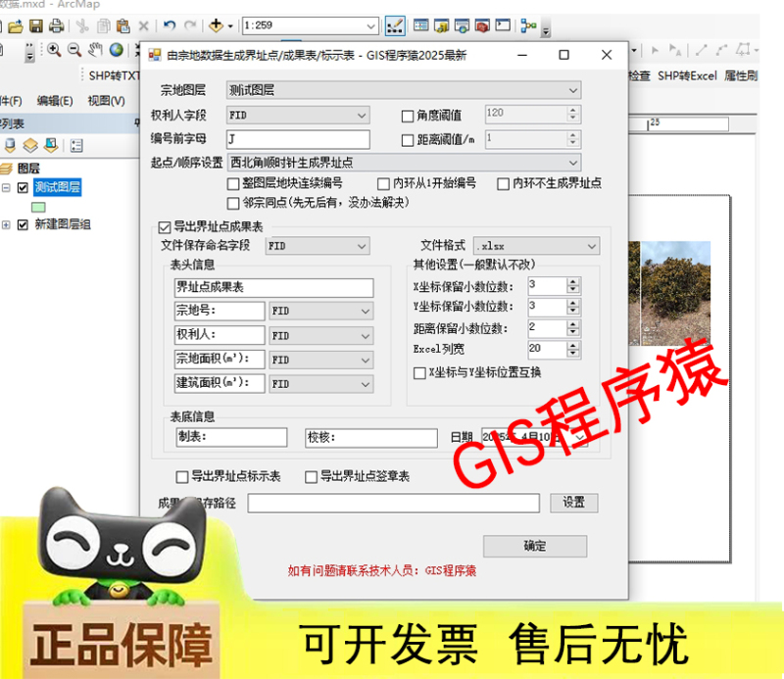Open the 宗地面积 field dropdown
This screenshot has height=679, width=784.
(x=366, y=360)
